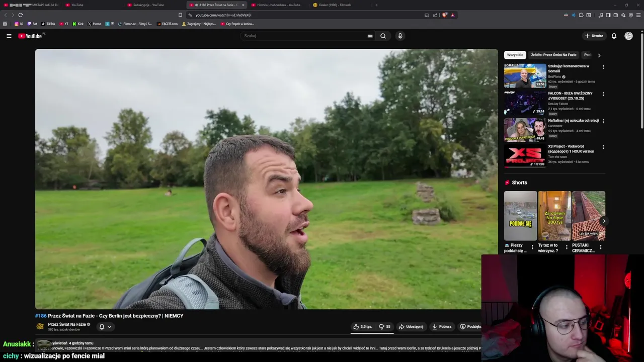This screenshot has height=362, width=644.
Task: Open the Filman.cc bookmark
Action: click(x=135, y=24)
